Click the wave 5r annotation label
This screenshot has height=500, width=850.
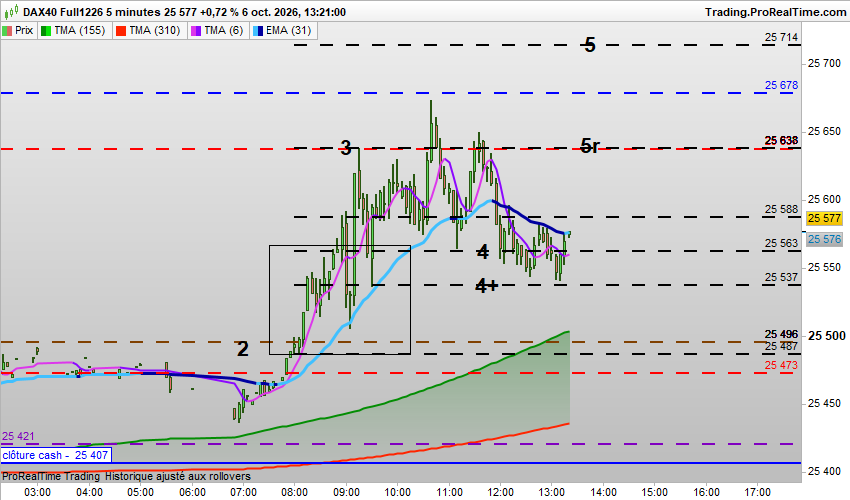coord(590,145)
